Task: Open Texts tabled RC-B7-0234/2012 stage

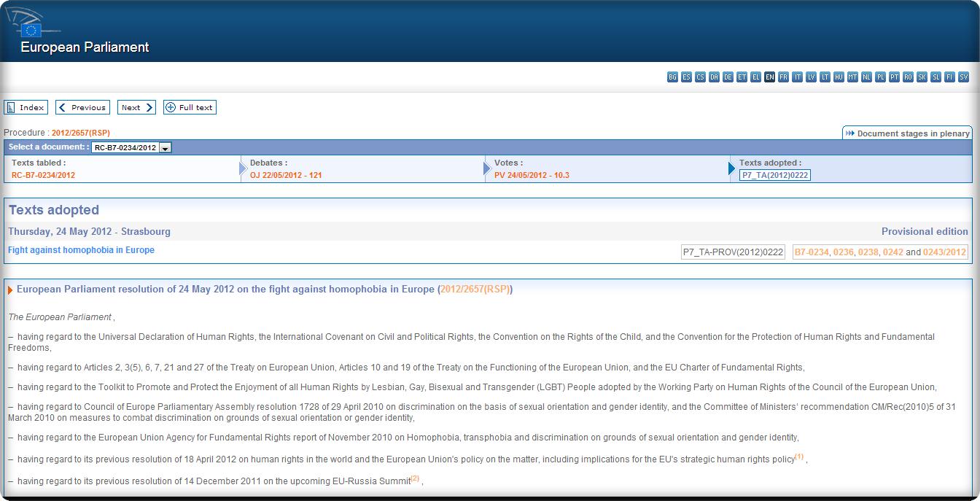Action: click(x=43, y=175)
